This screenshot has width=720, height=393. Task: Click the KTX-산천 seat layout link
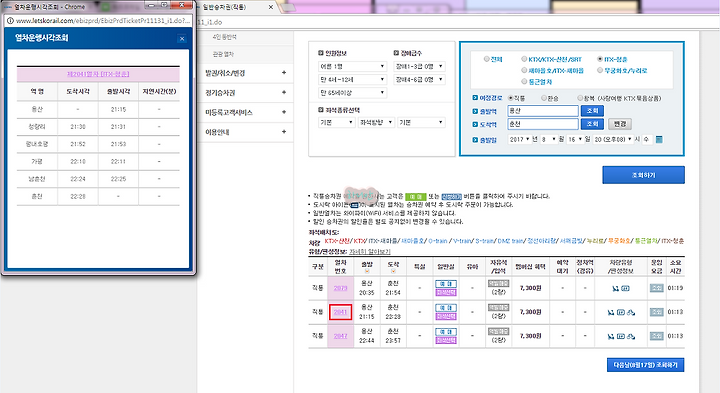coord(337,241)
